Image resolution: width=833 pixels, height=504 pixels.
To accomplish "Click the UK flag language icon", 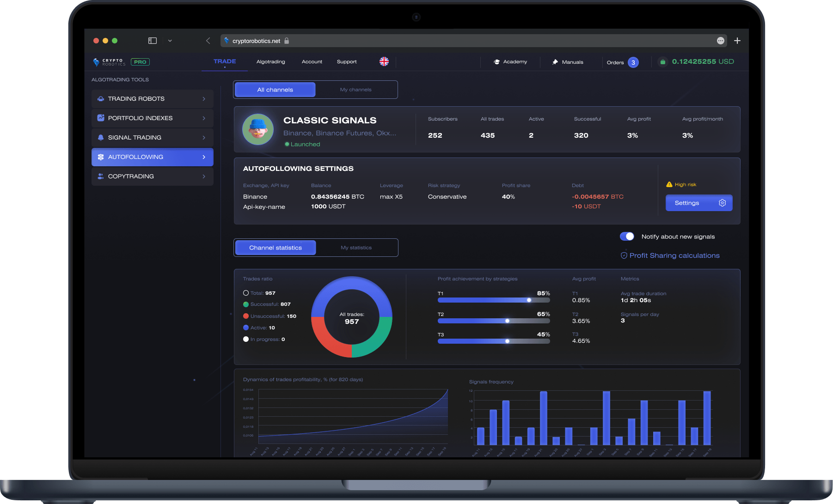I will click(384, 61).
